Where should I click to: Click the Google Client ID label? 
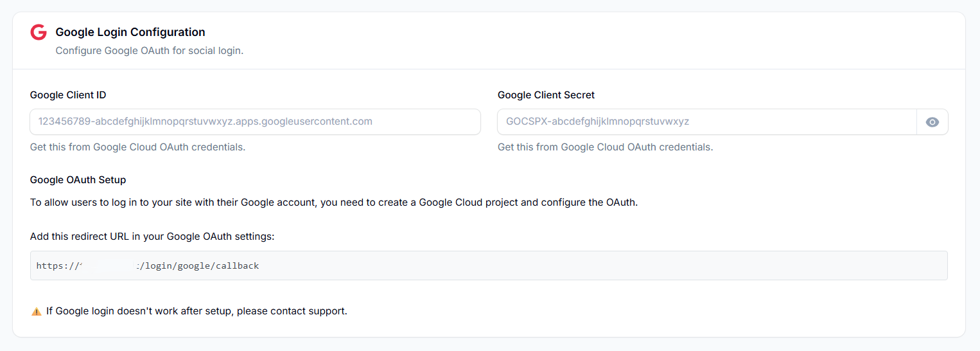click(x=68, y=95)
